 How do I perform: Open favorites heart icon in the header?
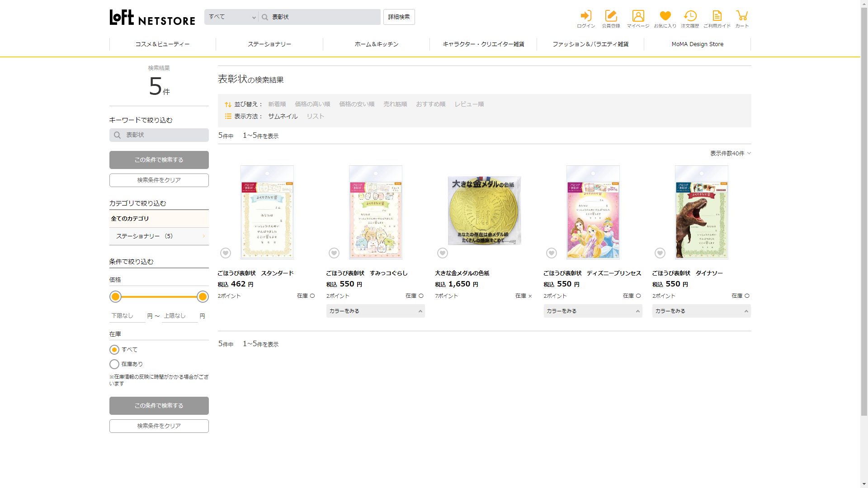point(665,16)
